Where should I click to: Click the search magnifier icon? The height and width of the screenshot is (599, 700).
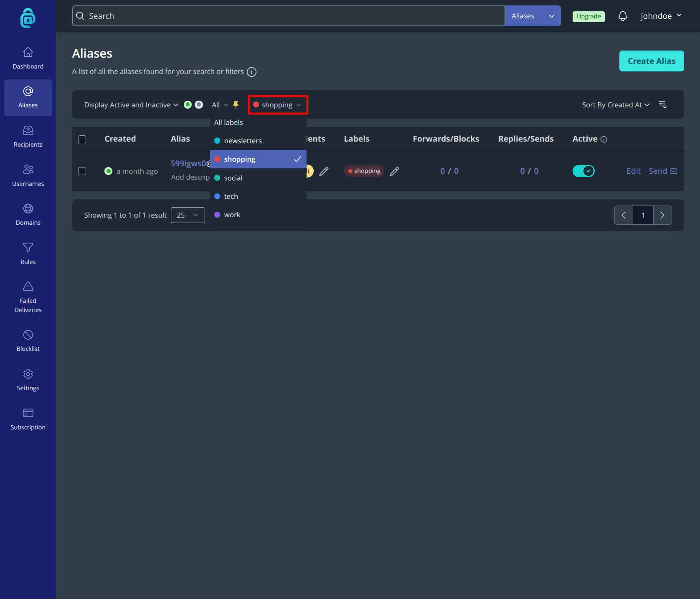point(80,16)
